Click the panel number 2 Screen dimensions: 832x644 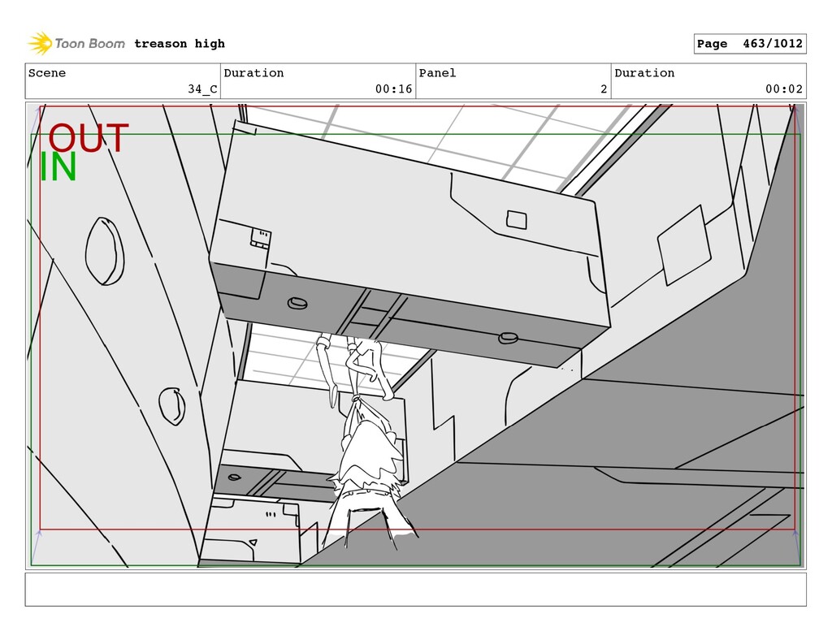tap(604, 89)
